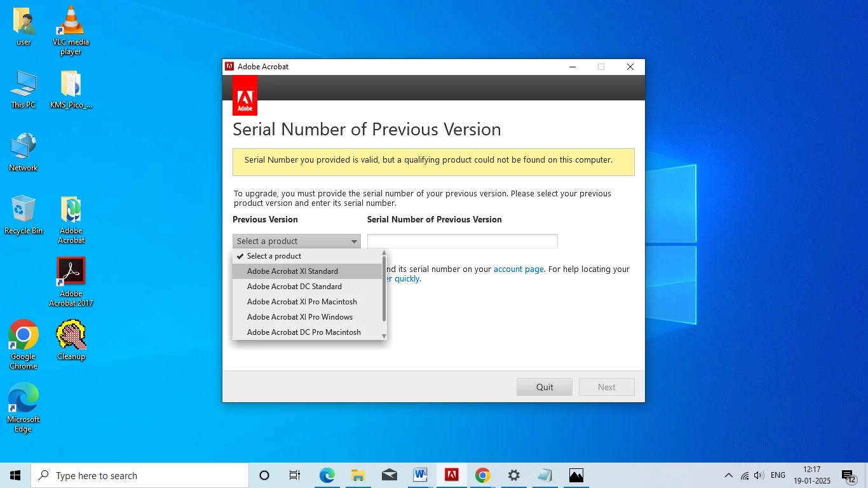The height and width of the screenshot is (488, 868).
Task: Click the ENG language indicator
Action: 778,475
